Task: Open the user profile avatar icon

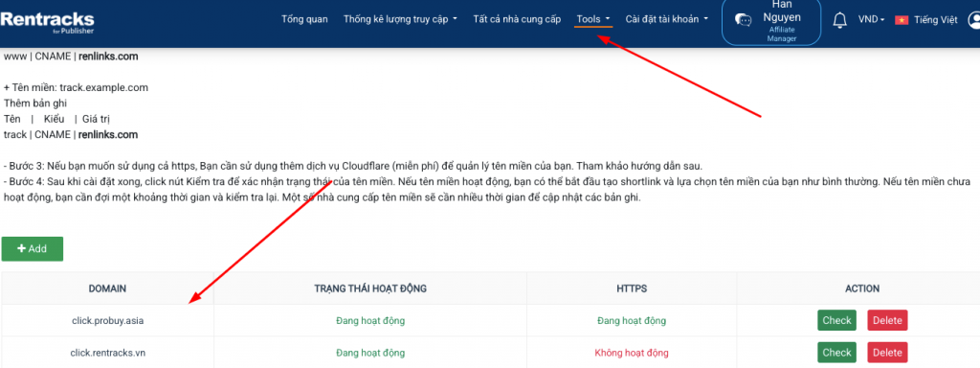Action: [973, 20]
